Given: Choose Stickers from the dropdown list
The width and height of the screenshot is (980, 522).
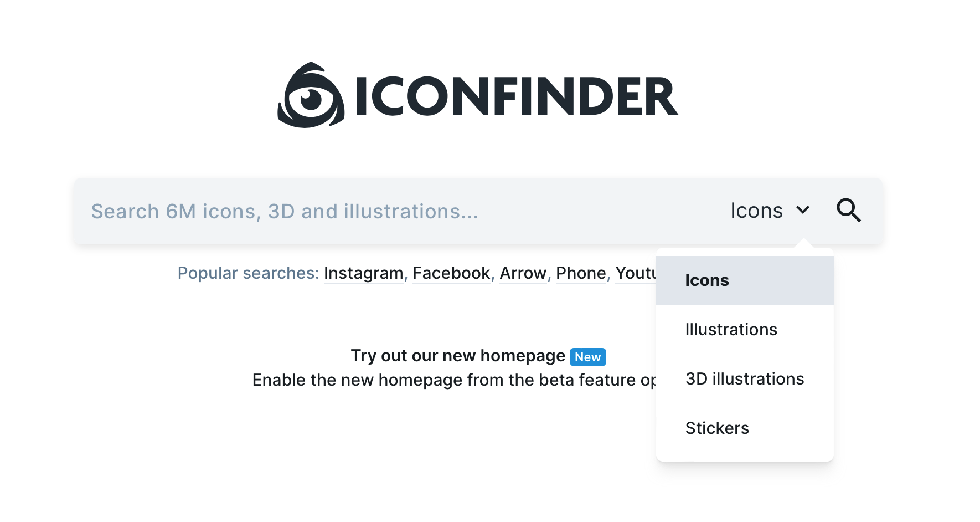Looking at the screenshot, I should [x=745, y=428].
